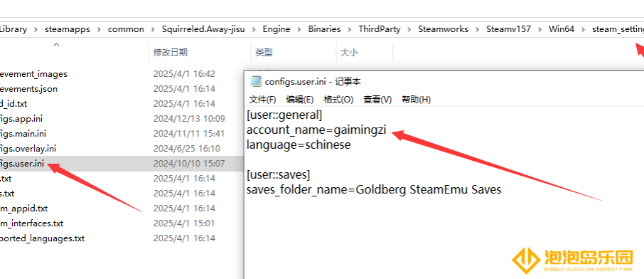
Task: Go to common in the address breadcrumb
Action: pyautogui.click(x=126, y=29)
